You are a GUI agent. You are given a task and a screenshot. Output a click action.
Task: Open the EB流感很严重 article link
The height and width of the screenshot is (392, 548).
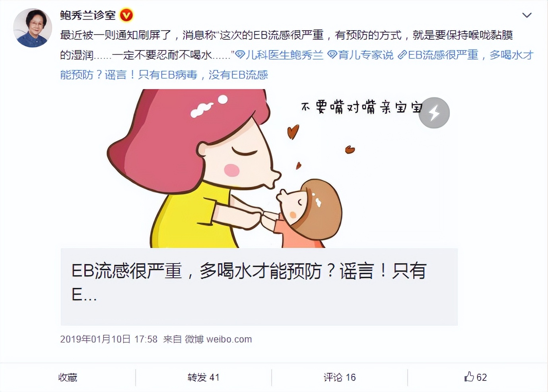pyautogui.click(x=297, y=65)
